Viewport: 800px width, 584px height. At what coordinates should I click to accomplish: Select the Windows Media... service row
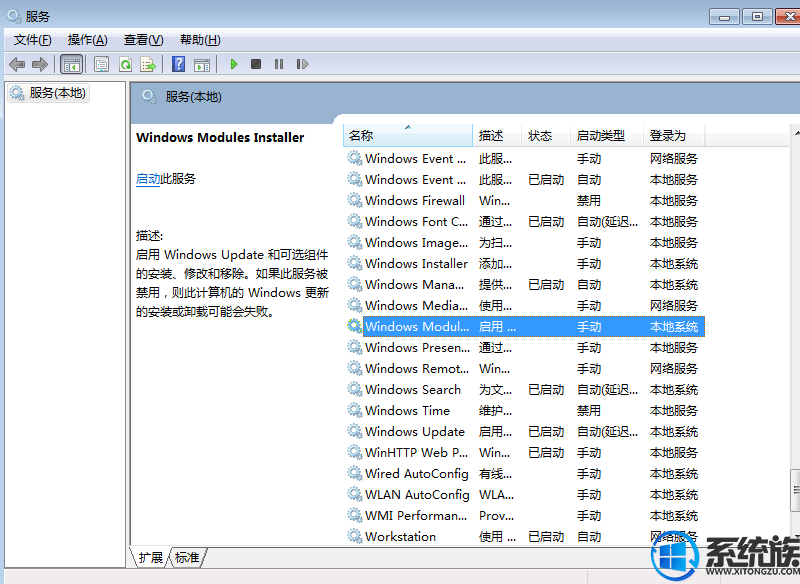pos(524,306)
